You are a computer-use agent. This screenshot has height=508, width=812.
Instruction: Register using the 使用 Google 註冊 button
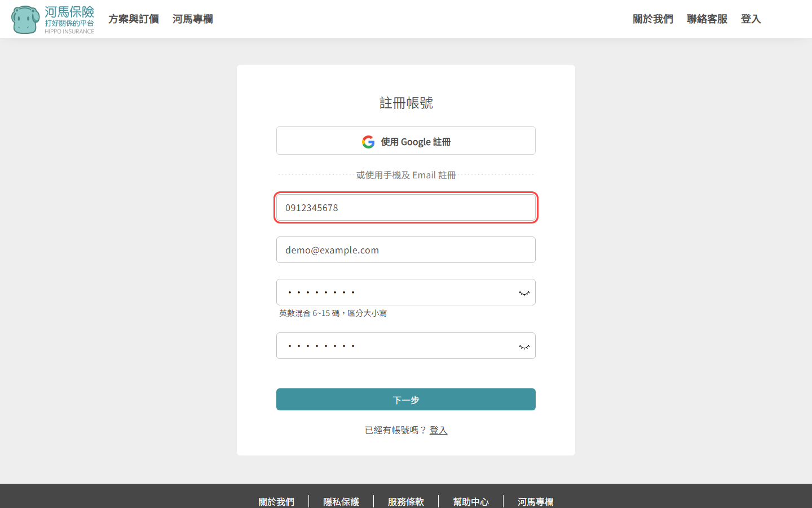(406, 141)
